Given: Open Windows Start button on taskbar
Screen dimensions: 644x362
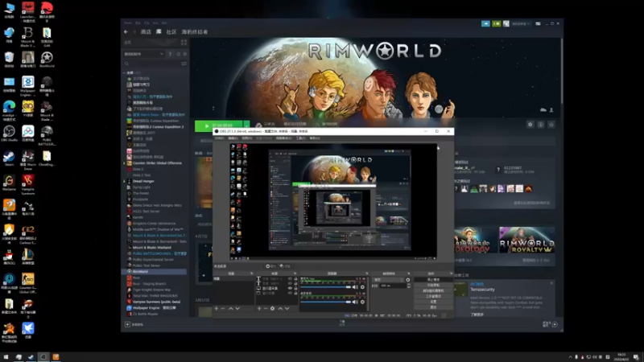Looking at the screenshot, I should (x=6, y=357).
